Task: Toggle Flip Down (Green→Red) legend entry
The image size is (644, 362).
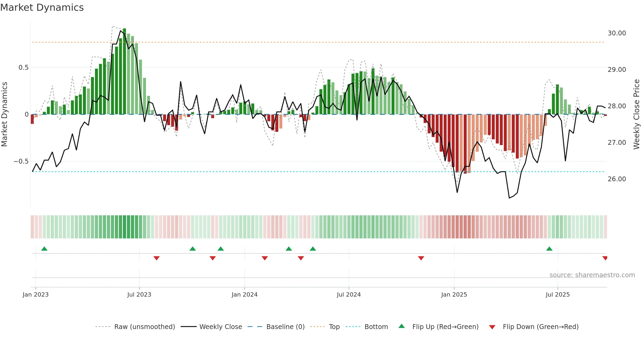Action: tap(534, 327)
